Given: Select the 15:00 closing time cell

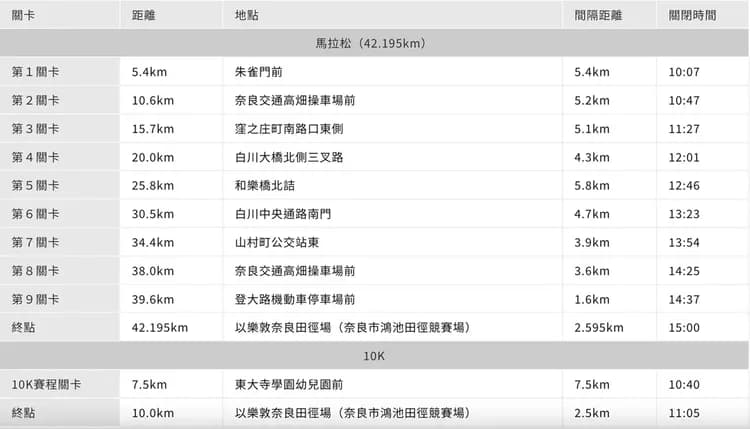Looking at the screenshot, I should (684, 328).
